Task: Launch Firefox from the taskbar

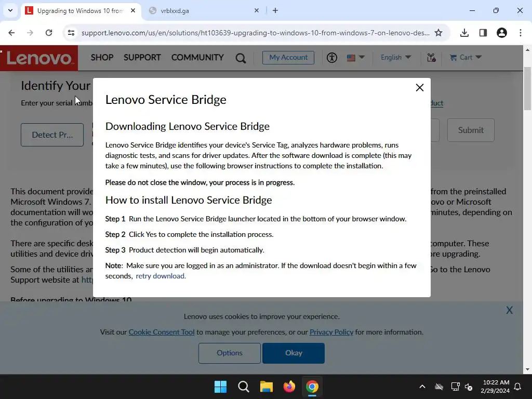Action: tap(289, 387)
